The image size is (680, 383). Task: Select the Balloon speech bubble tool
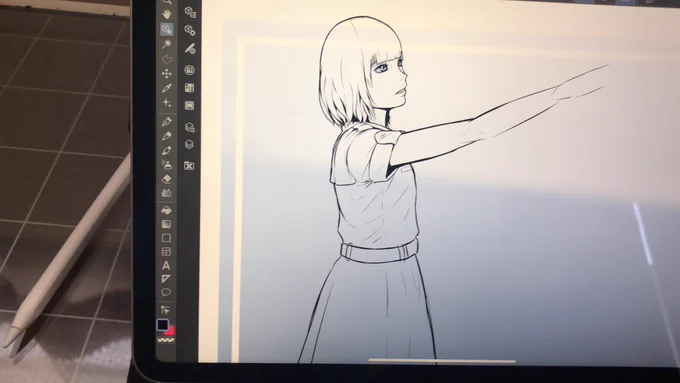[166, 292]
